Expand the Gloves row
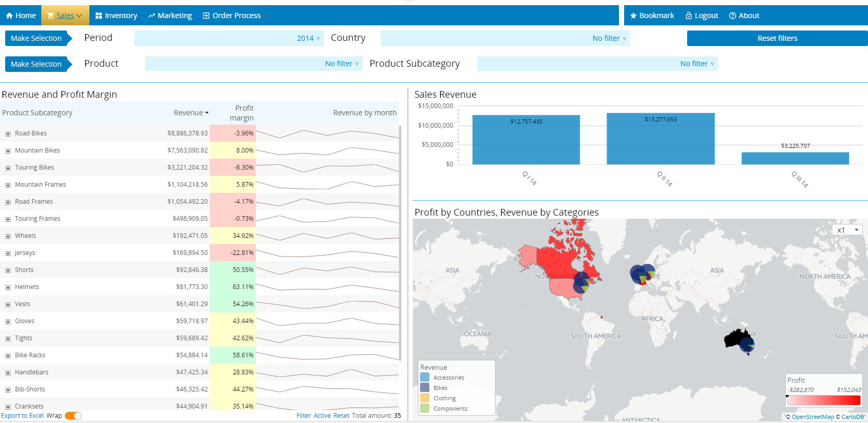This screenshot has width=868, height=423. pos(8,322)
